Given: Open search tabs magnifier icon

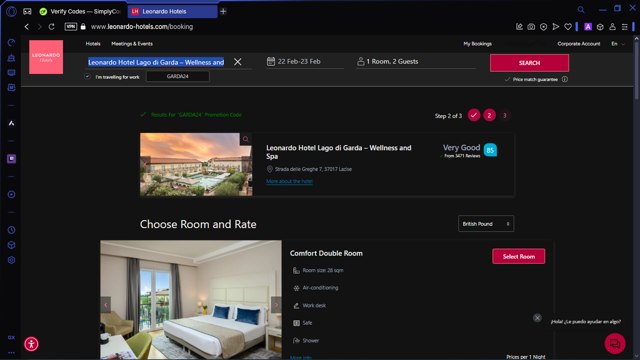Looking at the screenshot, I should pyautogui.click(x=581, y=9).
